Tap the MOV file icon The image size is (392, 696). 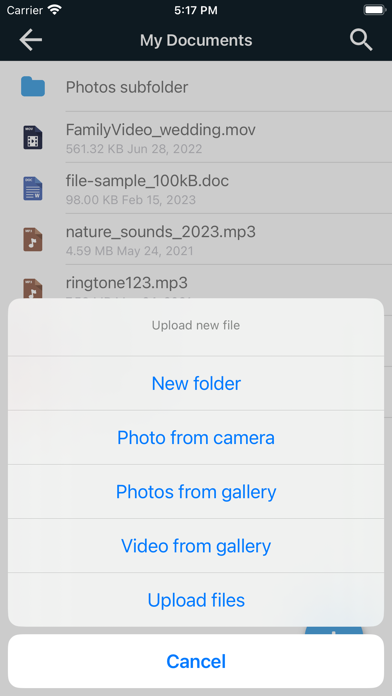point(33,137)
